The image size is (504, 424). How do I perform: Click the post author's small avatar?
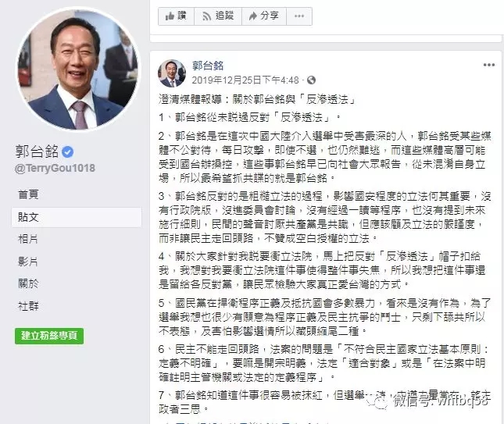[x=172, y=73]
